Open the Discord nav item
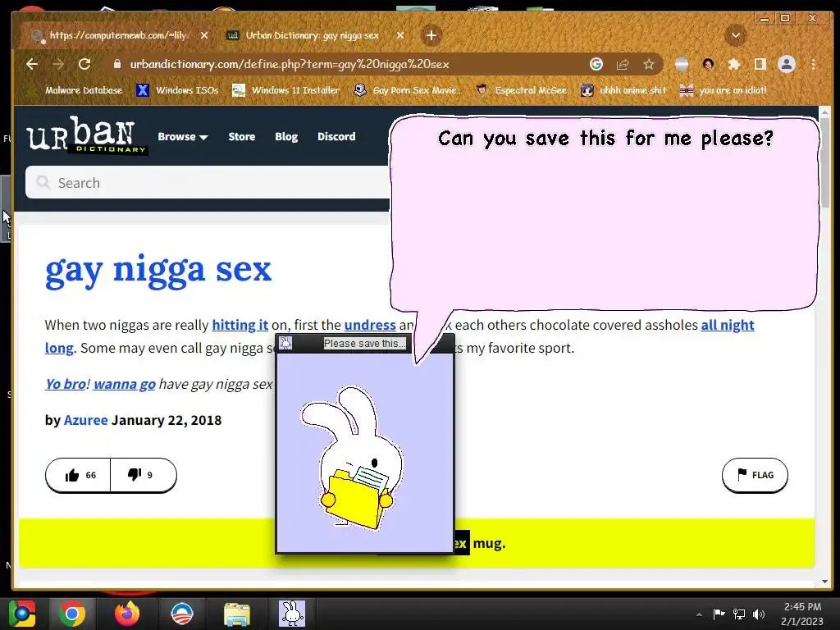The height and width of the screenshot is (630, 840). (x=336, y=137)
